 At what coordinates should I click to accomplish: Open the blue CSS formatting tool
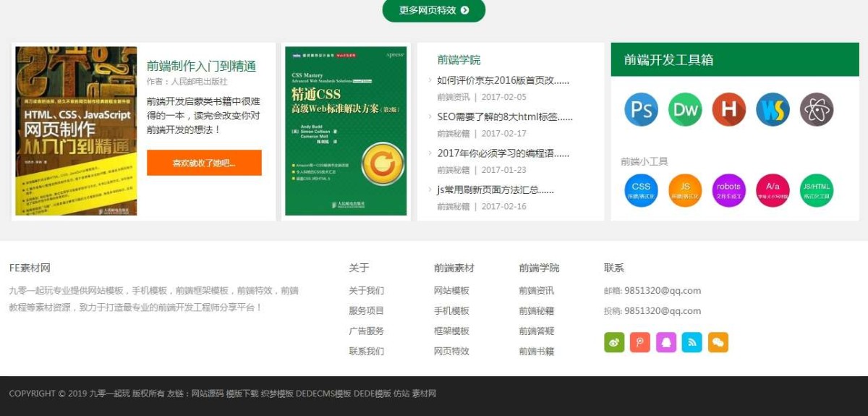(641, 190)
